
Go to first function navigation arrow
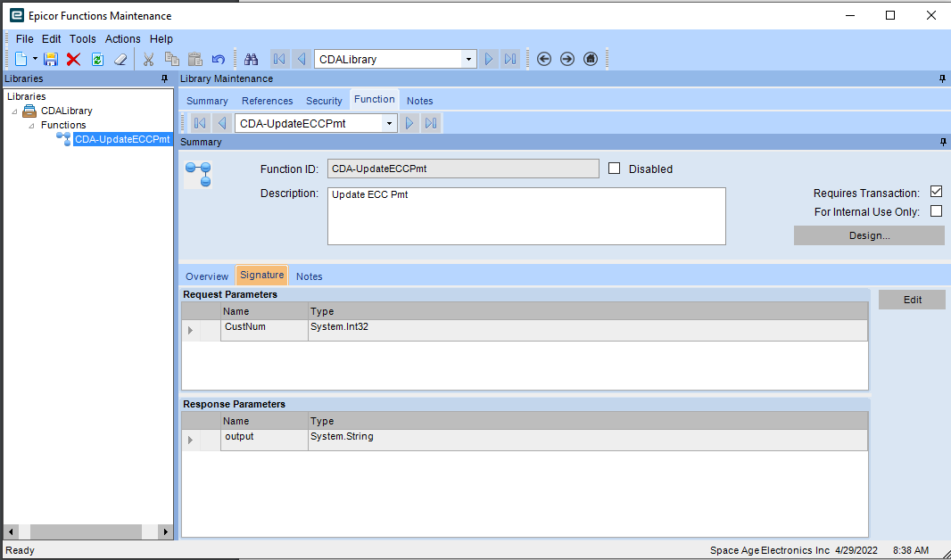tap(200, 123)
